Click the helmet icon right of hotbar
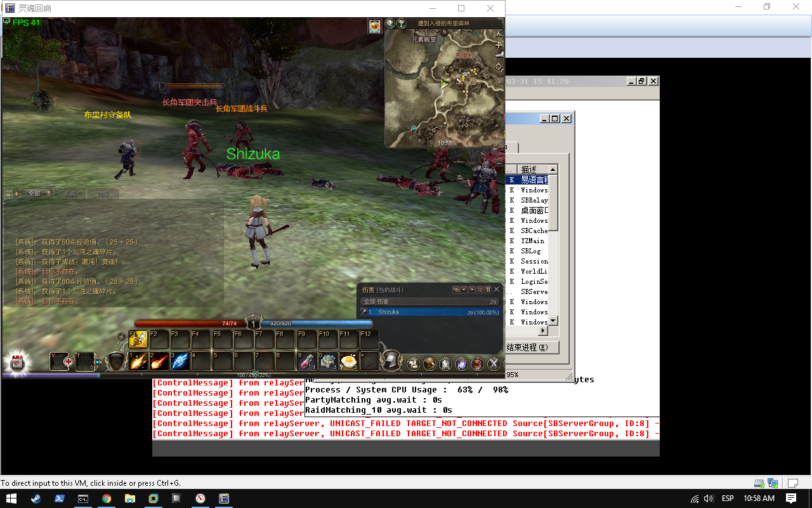This screenshot has height=508, width=812. (x=391, y=361)
